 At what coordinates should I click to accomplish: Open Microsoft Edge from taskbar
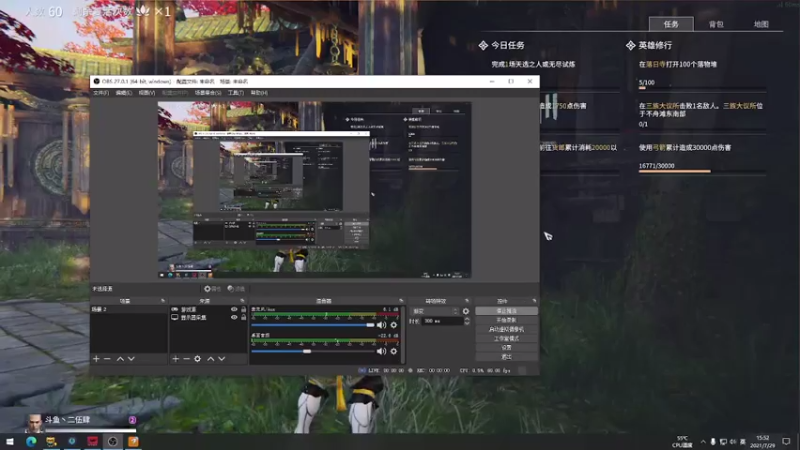31,441
